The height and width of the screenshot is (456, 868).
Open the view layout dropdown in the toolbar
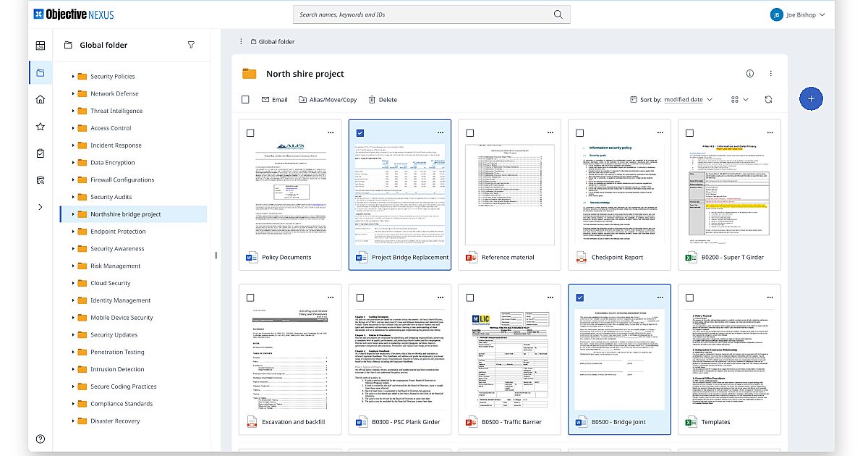[739, 99]
